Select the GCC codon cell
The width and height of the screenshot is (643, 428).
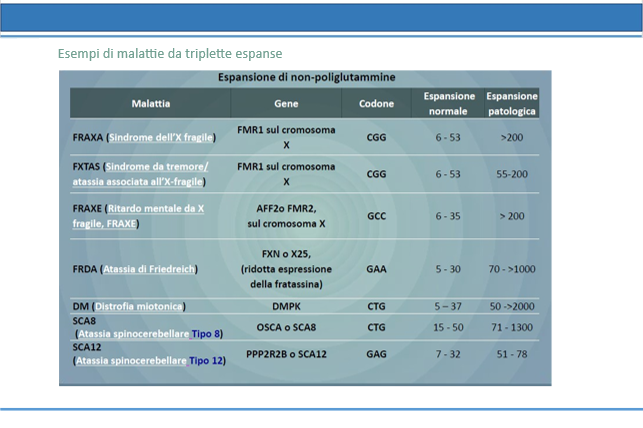376,216
